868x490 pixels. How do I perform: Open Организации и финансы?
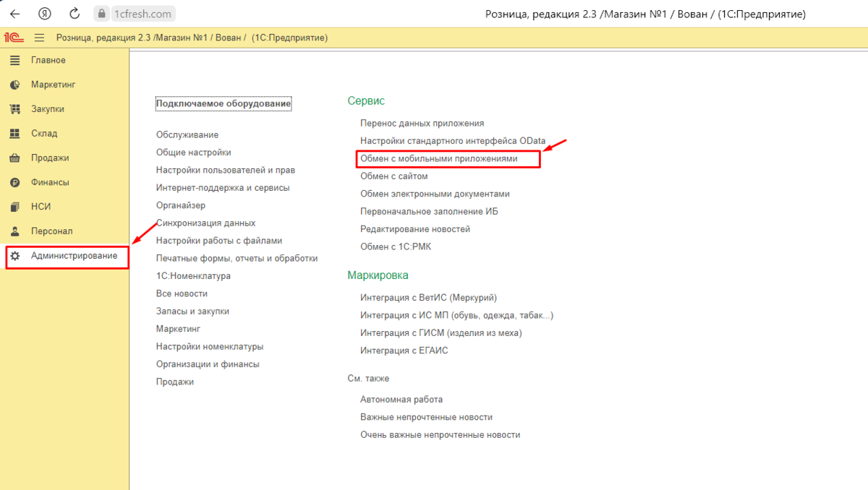(208, 364)
